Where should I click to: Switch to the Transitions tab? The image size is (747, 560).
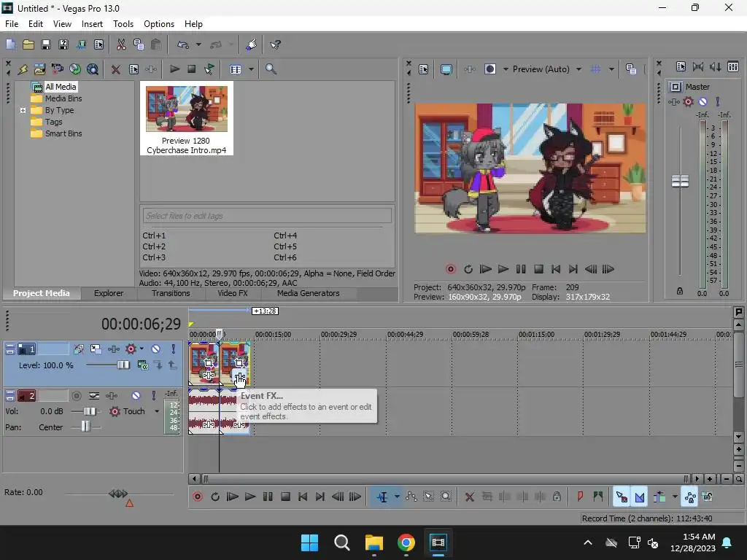coord(171,293)
